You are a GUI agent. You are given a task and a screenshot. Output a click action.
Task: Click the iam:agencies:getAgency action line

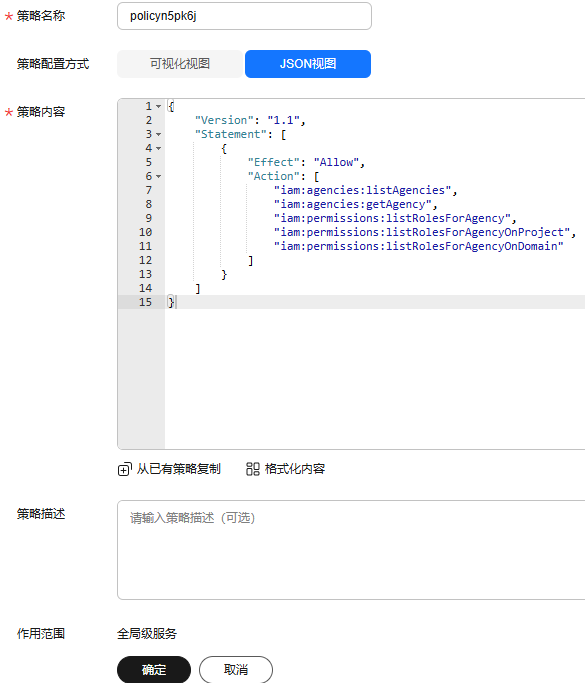[x=353, y=204]
